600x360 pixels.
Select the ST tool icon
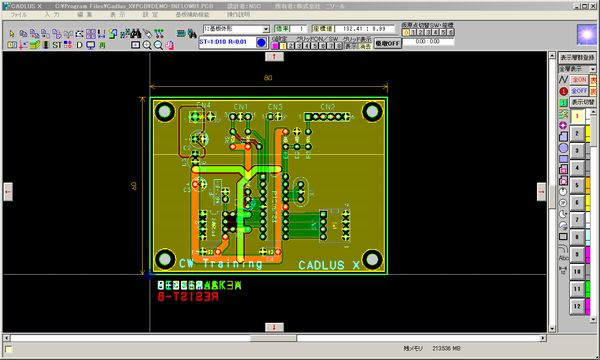click(x=57, y=45)
